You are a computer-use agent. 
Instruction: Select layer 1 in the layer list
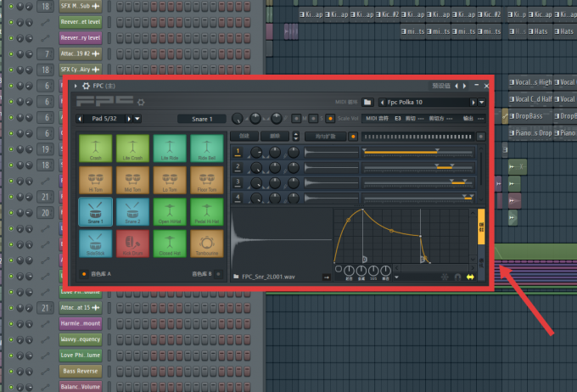238,152
